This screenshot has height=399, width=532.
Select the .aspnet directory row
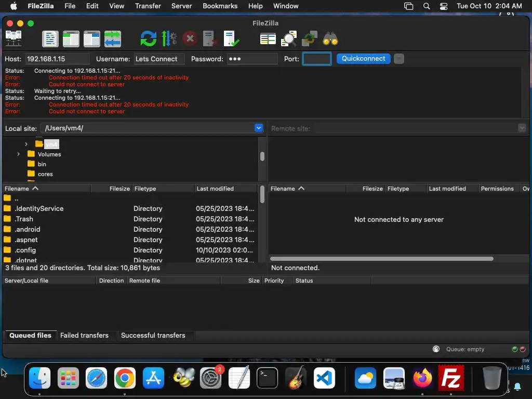[x=130, y=240]
